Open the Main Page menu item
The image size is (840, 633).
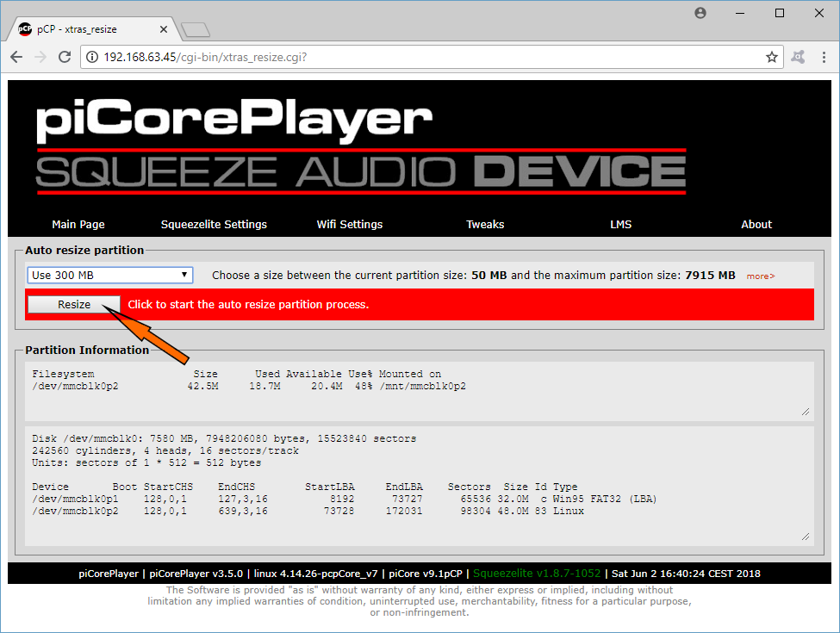click(78, 225)
